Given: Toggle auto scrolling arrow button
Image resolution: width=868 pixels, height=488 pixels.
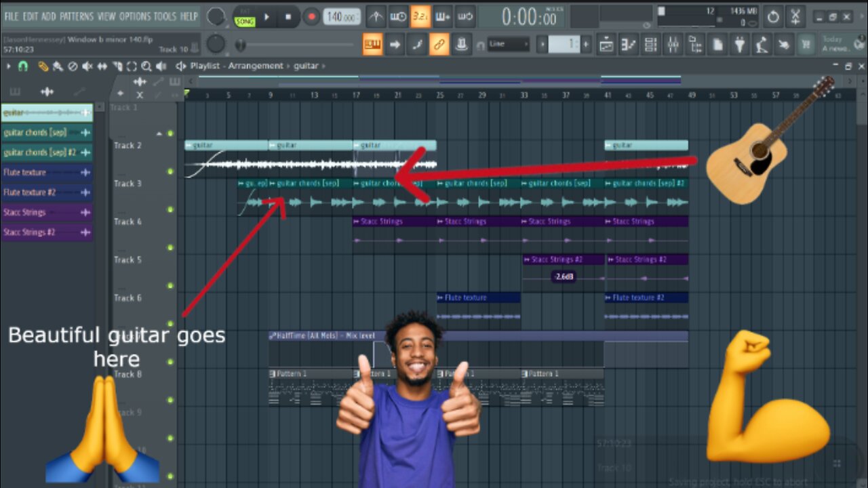Looking at the screenshot, I should tap(395, 45).
